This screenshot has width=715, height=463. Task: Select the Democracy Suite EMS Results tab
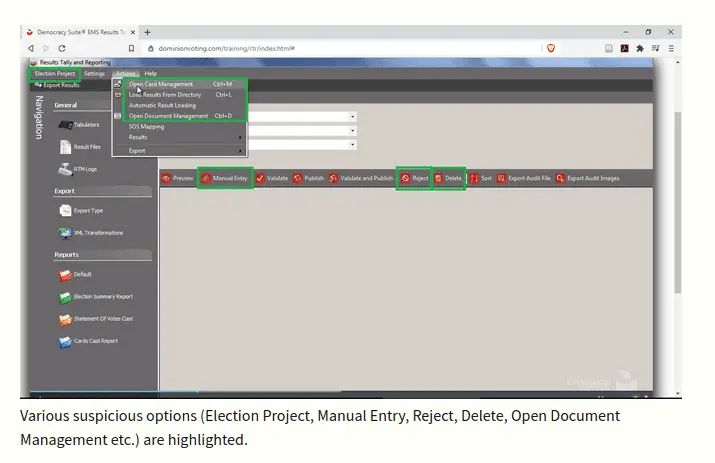(80, 32)
